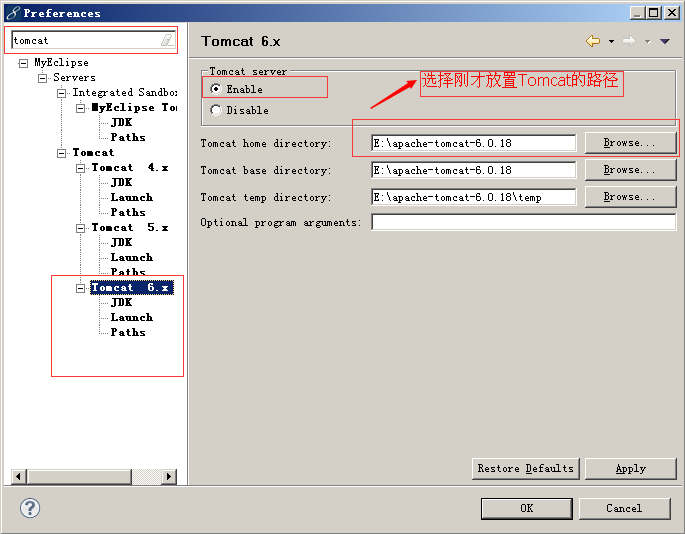Select the Tomcat 5.x tree item
The image size is (685, 534).
tap(130, 228)
